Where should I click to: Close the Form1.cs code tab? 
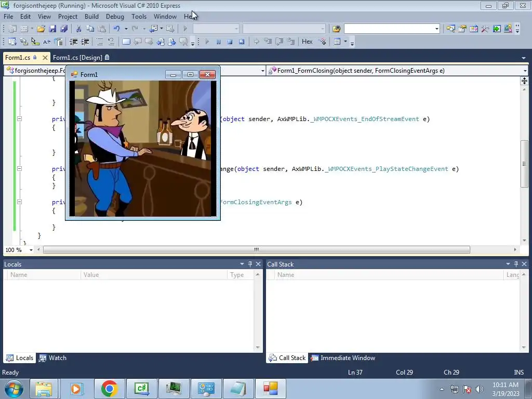[45, 58]
